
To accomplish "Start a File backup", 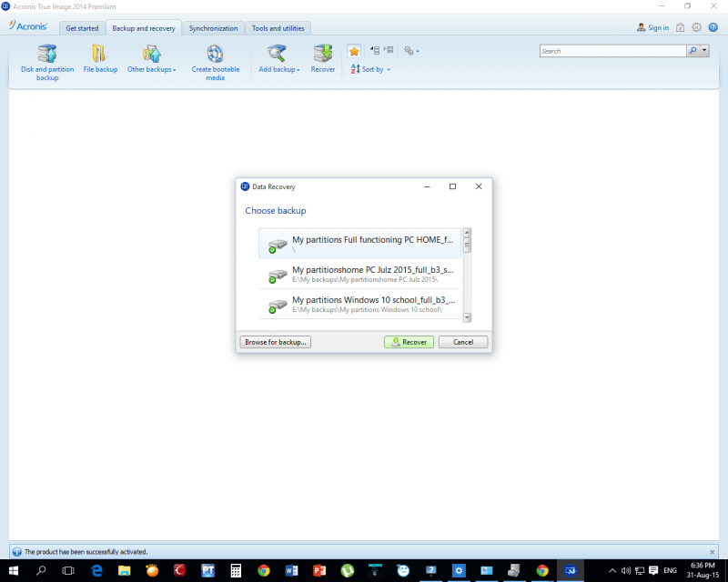I will pyautogui.click(x=100, y=58).
